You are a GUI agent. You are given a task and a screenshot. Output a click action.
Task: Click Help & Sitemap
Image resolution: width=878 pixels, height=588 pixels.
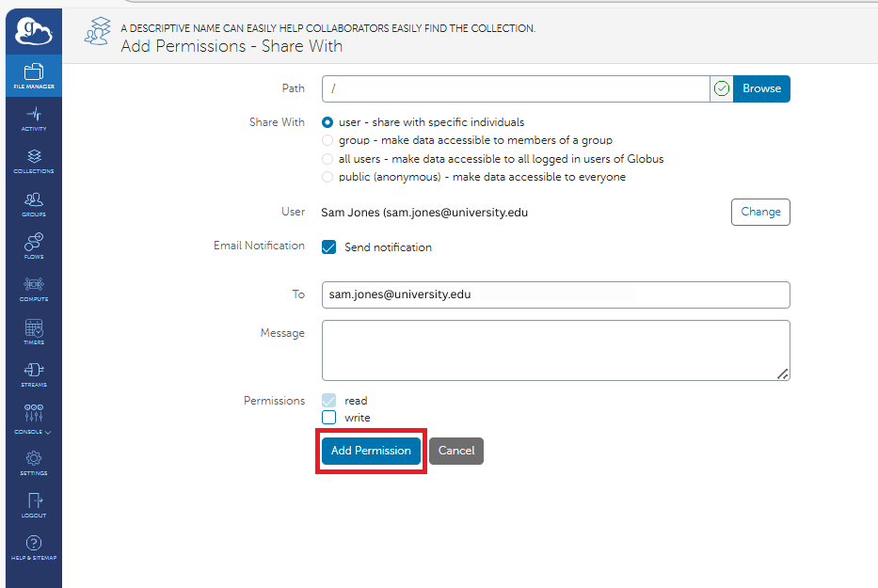[33, 546]
